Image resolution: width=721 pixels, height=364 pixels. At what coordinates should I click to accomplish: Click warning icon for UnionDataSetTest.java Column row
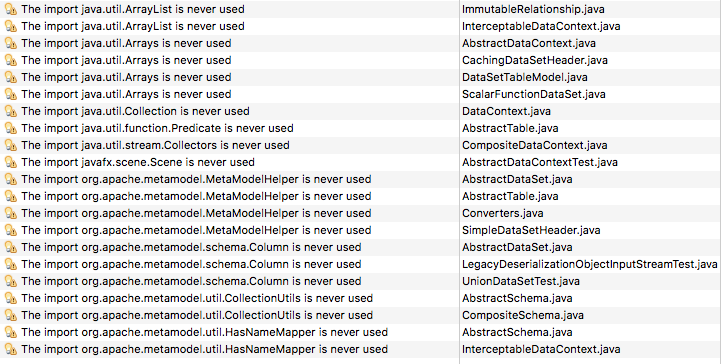pos(11,281)
